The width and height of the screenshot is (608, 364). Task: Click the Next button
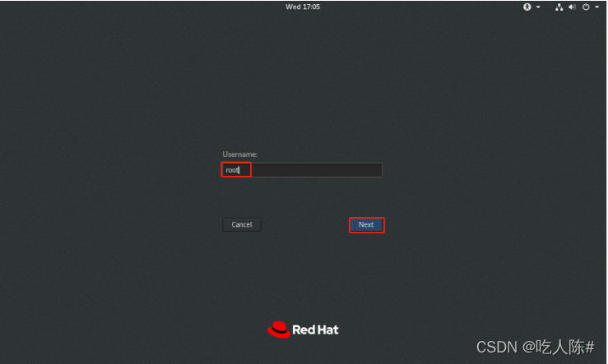tap(366, 224)
